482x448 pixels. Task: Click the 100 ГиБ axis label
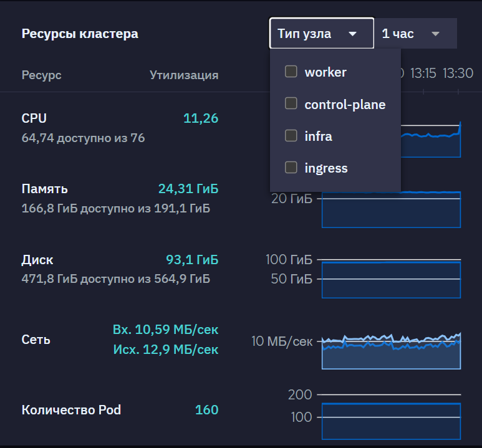coord(289,259)
